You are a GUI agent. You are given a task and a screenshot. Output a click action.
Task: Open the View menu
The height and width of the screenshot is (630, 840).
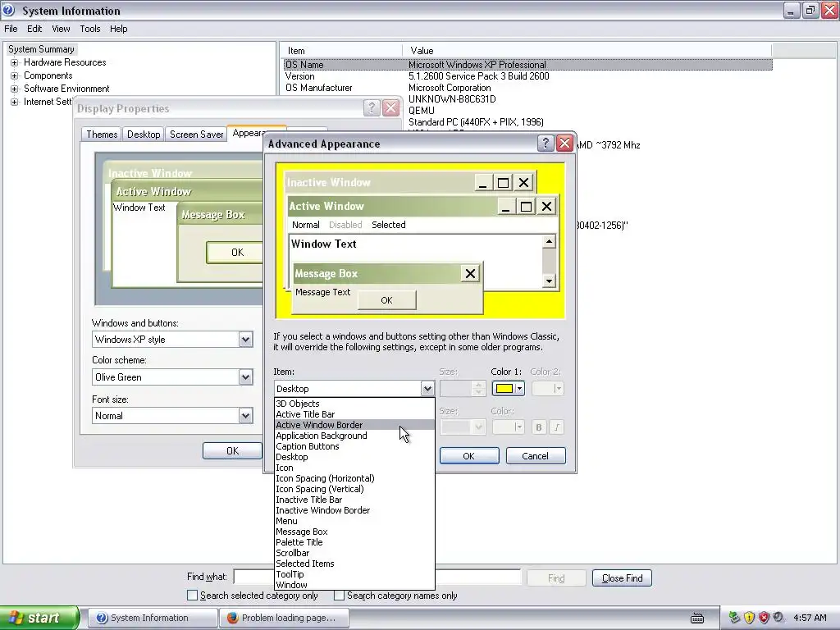click(61, 29)
